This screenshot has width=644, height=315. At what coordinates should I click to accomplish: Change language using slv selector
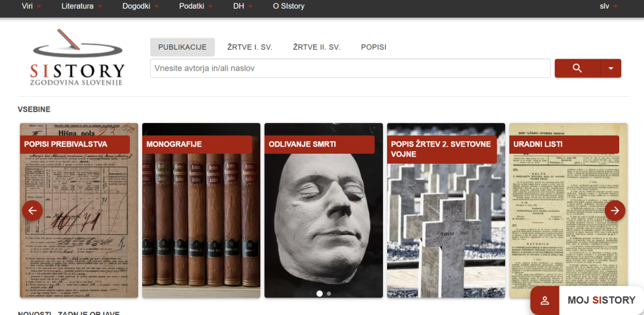pos(608,6)
